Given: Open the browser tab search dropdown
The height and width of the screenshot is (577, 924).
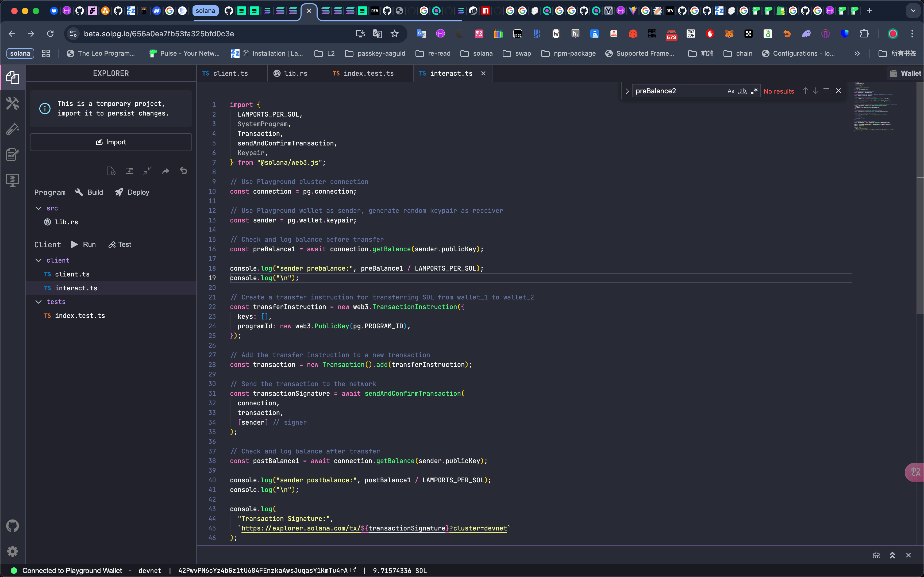Looking at the screenshot, I should tap(913, 11).
